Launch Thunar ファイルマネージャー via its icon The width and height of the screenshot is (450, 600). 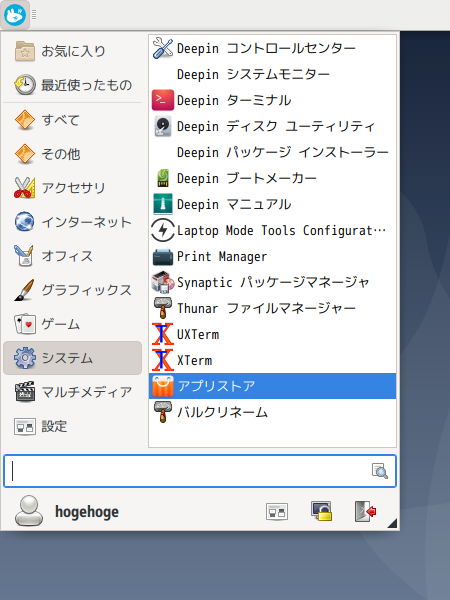point(163,308)
